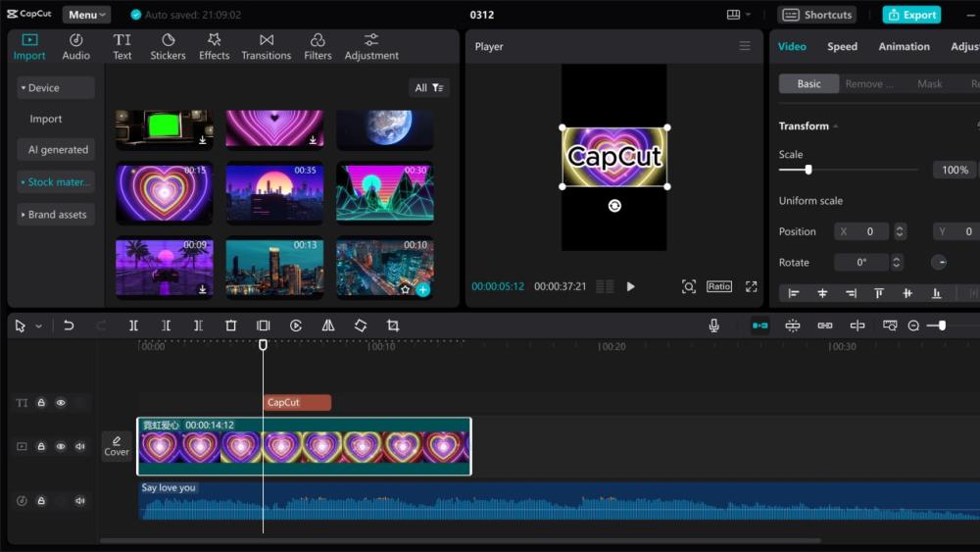Open the Player panel menu
Image resolution: width=980 pixels, height=552 pixels.
[745, 46]
